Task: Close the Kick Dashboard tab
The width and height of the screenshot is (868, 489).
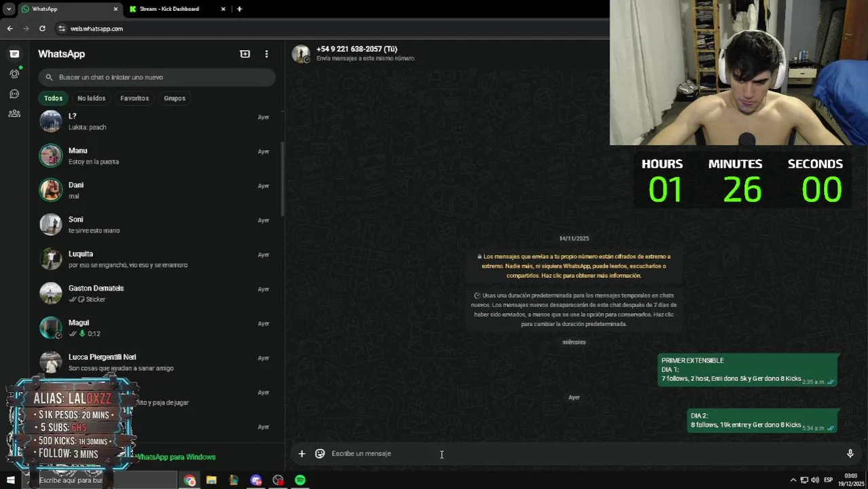Action: click(x=223, y=9)
